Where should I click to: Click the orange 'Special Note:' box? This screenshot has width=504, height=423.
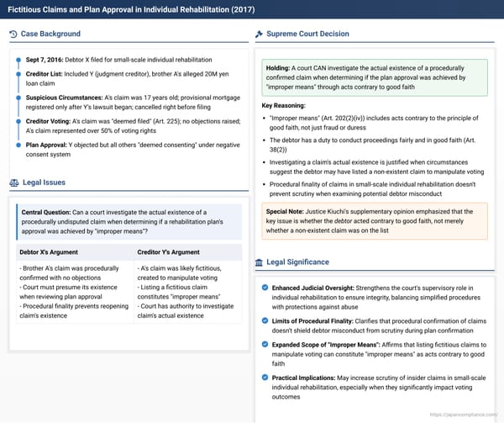click(x=375, y=221)
